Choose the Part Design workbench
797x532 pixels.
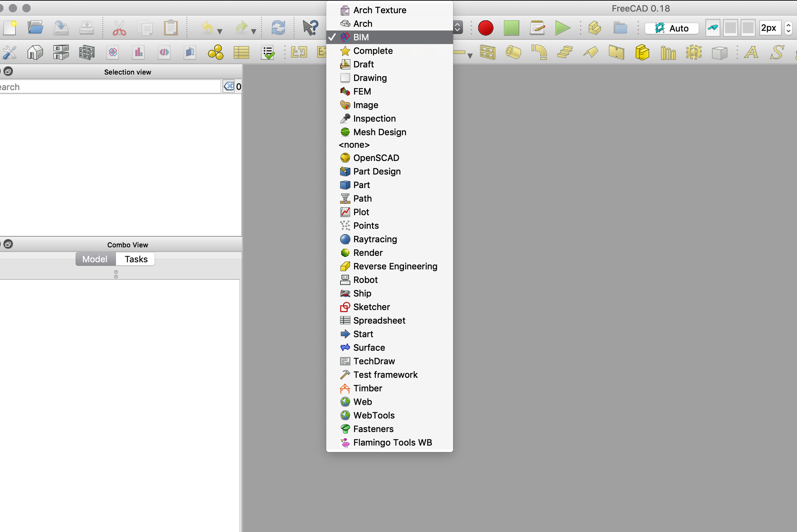[x=389, y=171]
